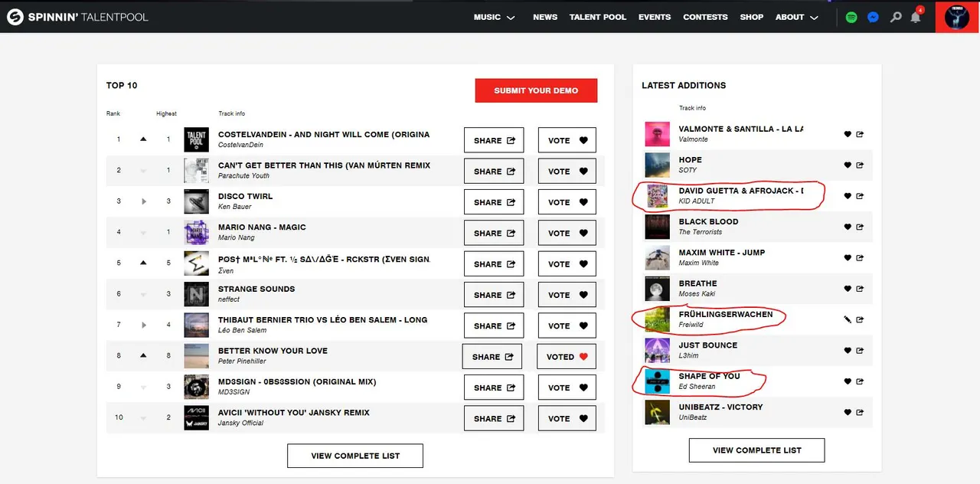Vote for MD3SIGN - 0BS3SSION track

point(567,388)
